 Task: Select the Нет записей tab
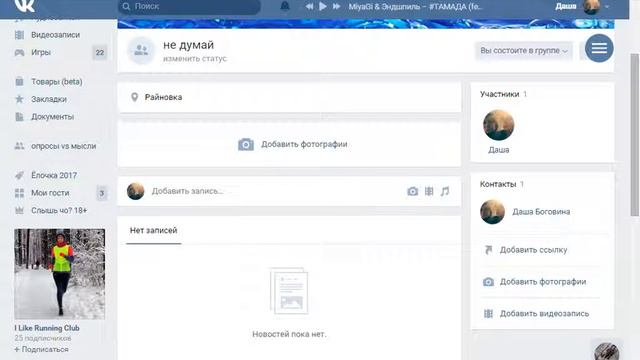tap(153, 231)
